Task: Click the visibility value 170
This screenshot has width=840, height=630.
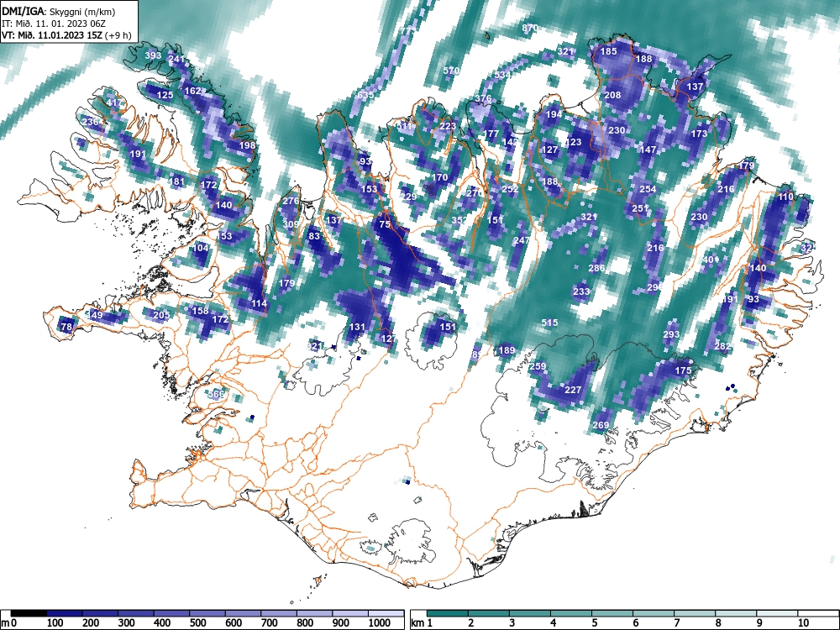Action: (x=440, y=177)
